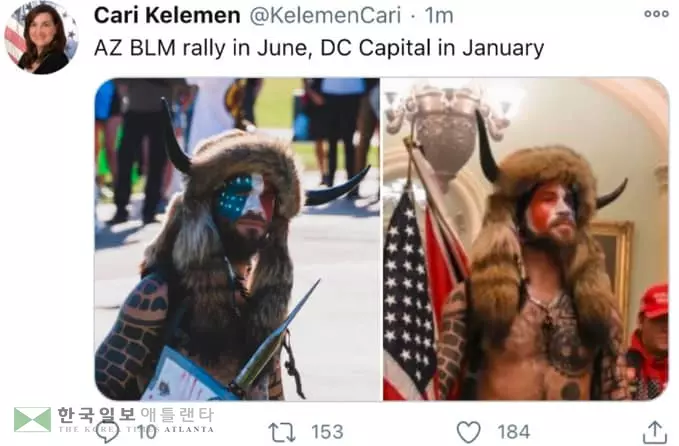Viewport: 679px width, 446px height.
Task: Open Cari Kelemen's profile avatar
Action: (x=41, y=38)
